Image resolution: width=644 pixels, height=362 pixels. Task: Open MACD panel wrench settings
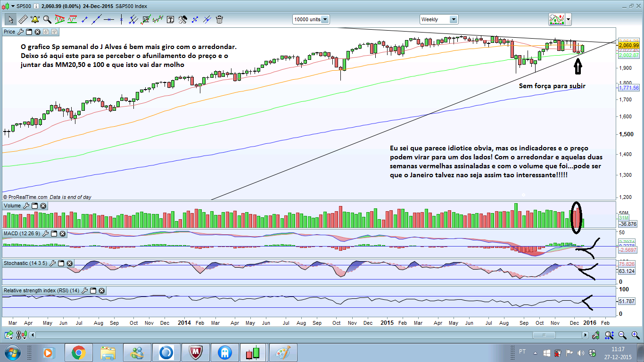coord(46,233)
